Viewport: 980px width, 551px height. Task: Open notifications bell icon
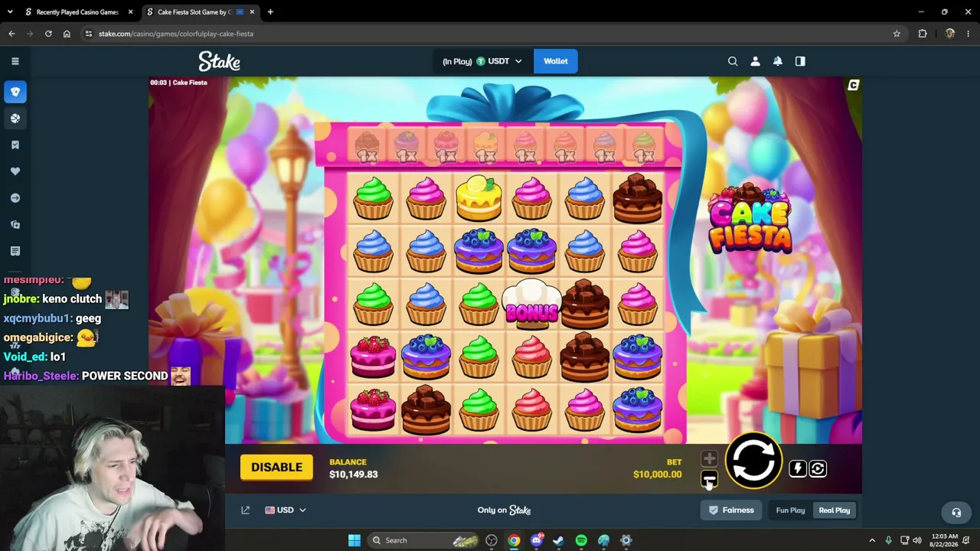tap(778, 61)
